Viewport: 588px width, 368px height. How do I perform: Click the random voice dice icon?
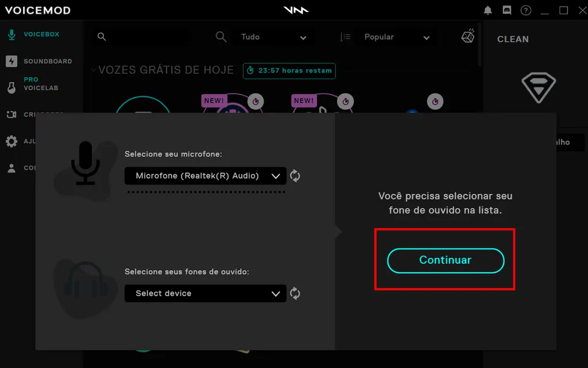[467, 36]
